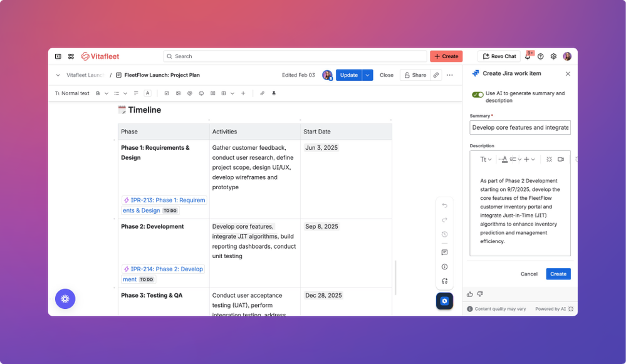Click the attach link icon in toolbar
This screenshot has height=364, width=626.
(x=261, y=93)
